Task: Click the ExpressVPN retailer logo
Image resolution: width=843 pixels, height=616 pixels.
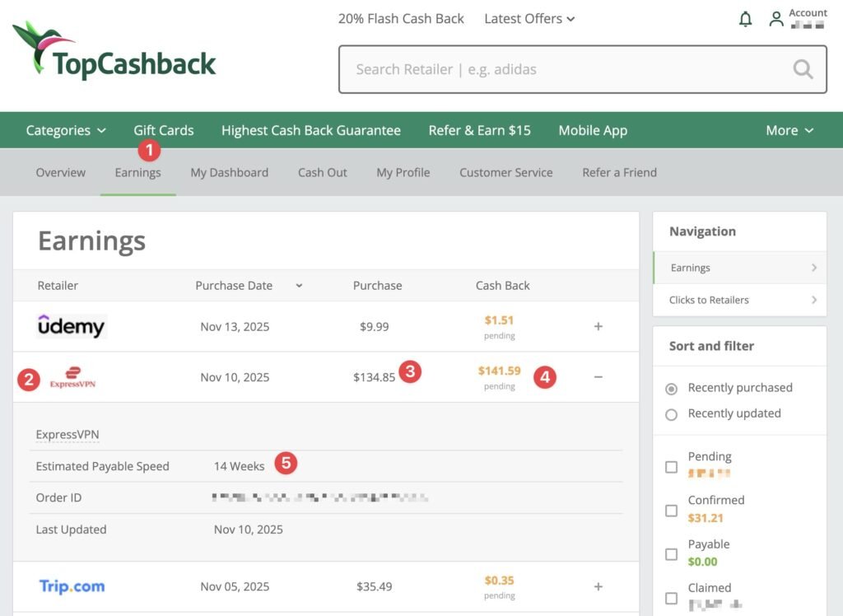Action: coord(72,378)
